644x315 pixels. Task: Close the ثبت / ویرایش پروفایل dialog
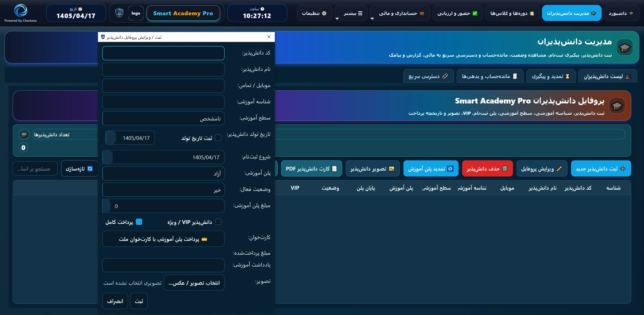point(269,37)
